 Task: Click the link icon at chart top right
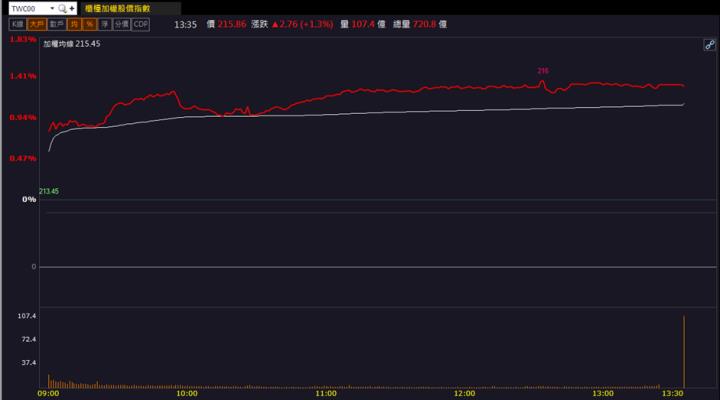click(709, 45)
